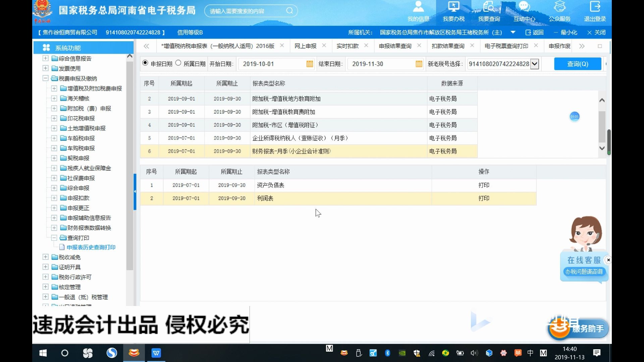Collapse the 税费申报及缴纳 tree folder

click(x=46, y=78)
